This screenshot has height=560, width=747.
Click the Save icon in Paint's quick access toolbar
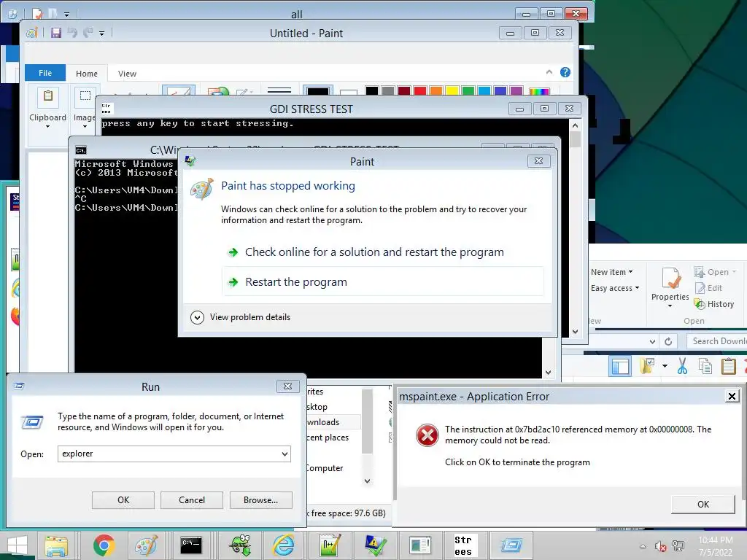click(56, 33)
